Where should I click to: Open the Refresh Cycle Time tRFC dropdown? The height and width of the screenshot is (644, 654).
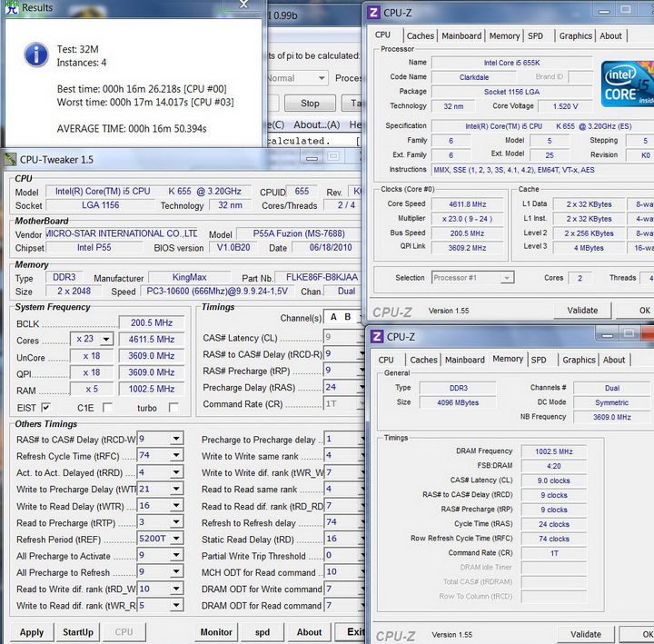tap(176, 455)
